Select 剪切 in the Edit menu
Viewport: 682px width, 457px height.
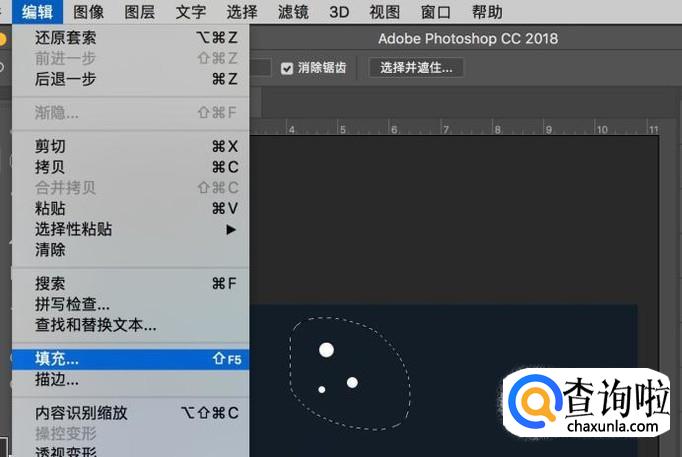[x=130, y=146]
